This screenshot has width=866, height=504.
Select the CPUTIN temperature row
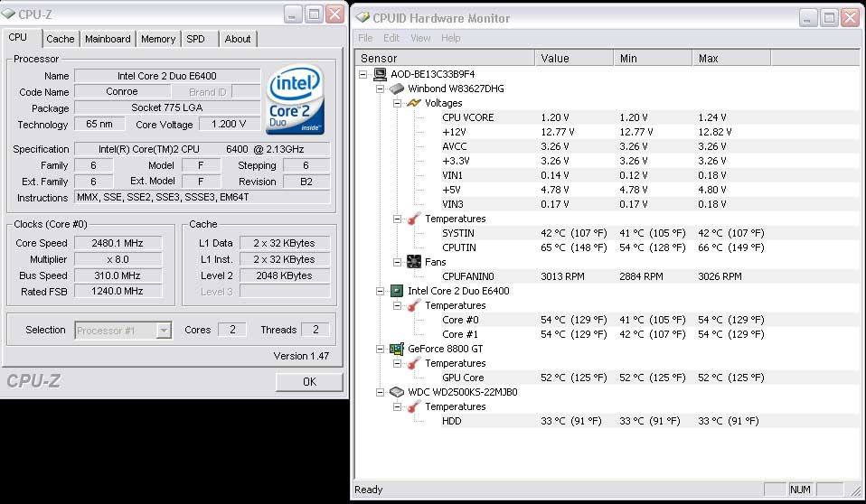tap(607, 247)
